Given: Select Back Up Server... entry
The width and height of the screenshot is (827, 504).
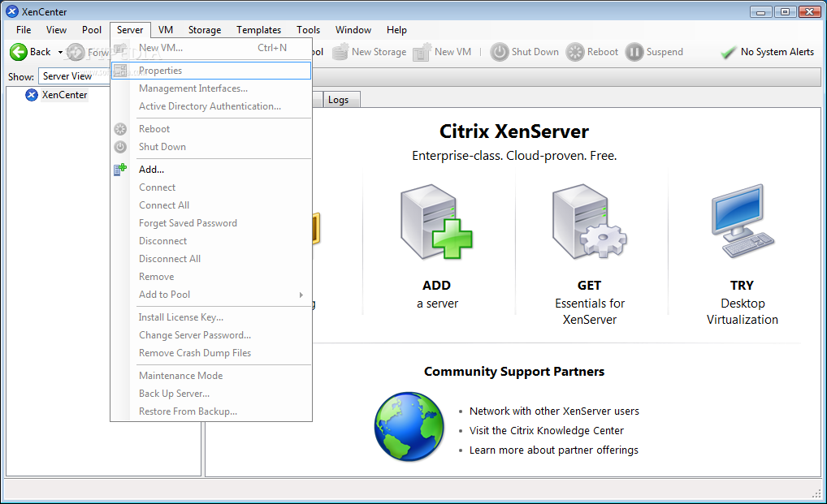Looking at the screenshot, I should [x=211, y=394].
